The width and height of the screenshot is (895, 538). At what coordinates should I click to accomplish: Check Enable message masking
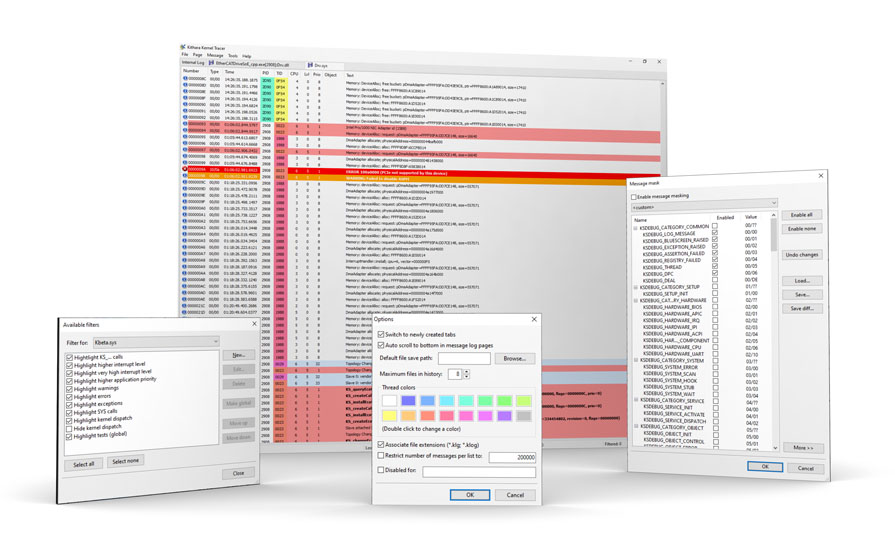(634, 197)
